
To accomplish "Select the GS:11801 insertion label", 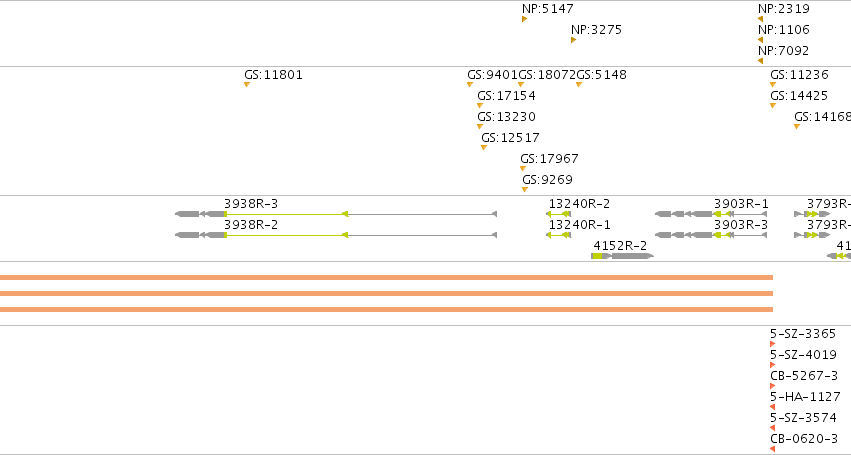I will coord(274,75).
